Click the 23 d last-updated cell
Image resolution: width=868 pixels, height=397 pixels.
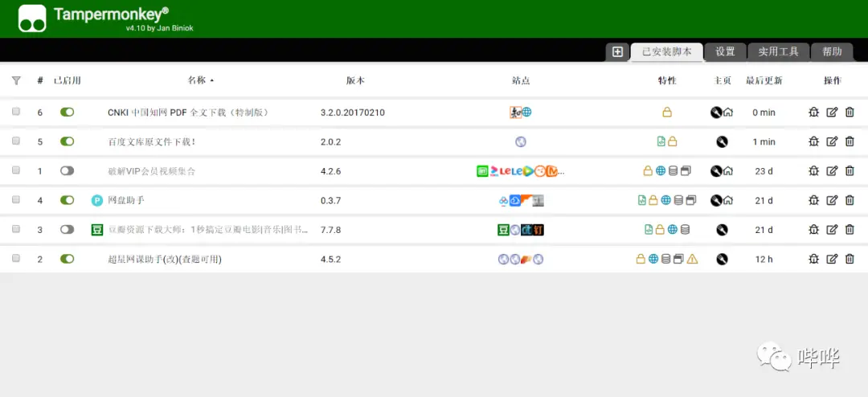(764, 171)
